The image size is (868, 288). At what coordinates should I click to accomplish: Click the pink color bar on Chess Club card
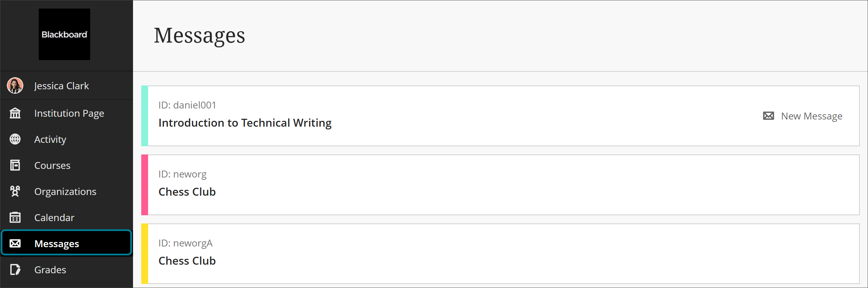[145, 185]
